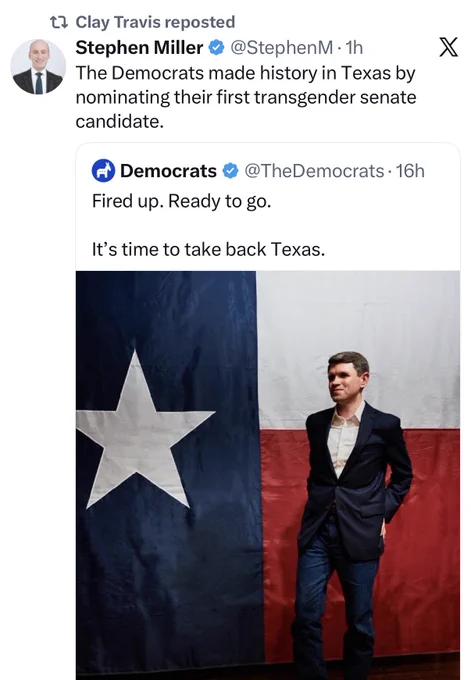The image size is (471, 680).
Task: Open the @StephenM handle
Action: [x=281, y=48]
